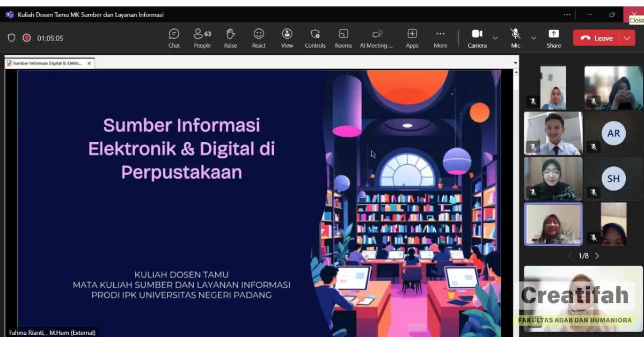This screenshot has height=337, width=644.
Task: Show the People participants list
Action: [202, 38]
